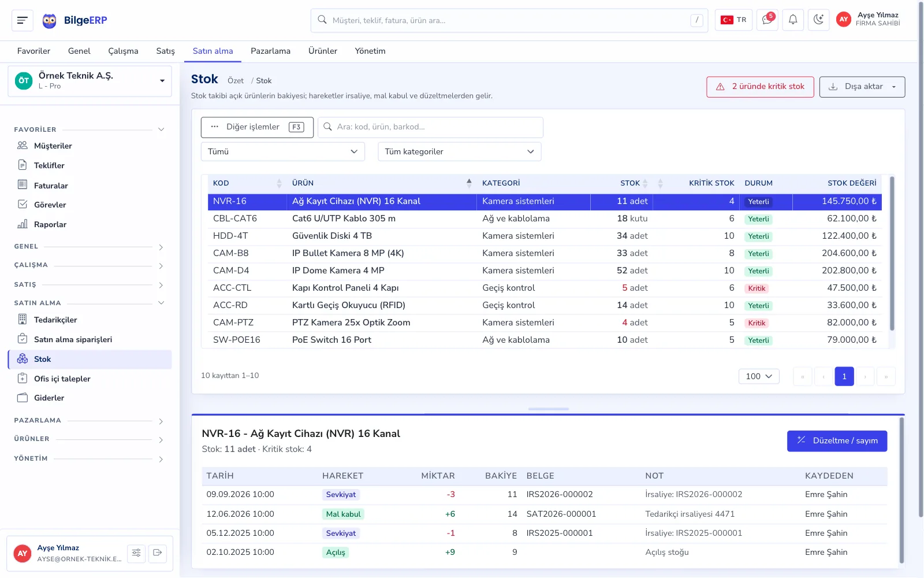This screenshot has height=578, width=924.
Task: Select the CAM-PTZ product row
Action: pyautogui.click(x=545, y=323)
